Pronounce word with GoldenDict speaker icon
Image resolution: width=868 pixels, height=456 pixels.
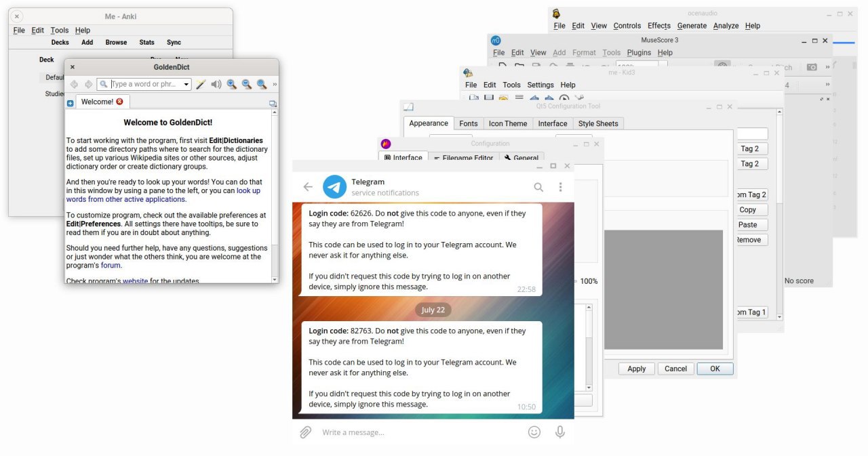pyautogui.click(x=216, y=84)
